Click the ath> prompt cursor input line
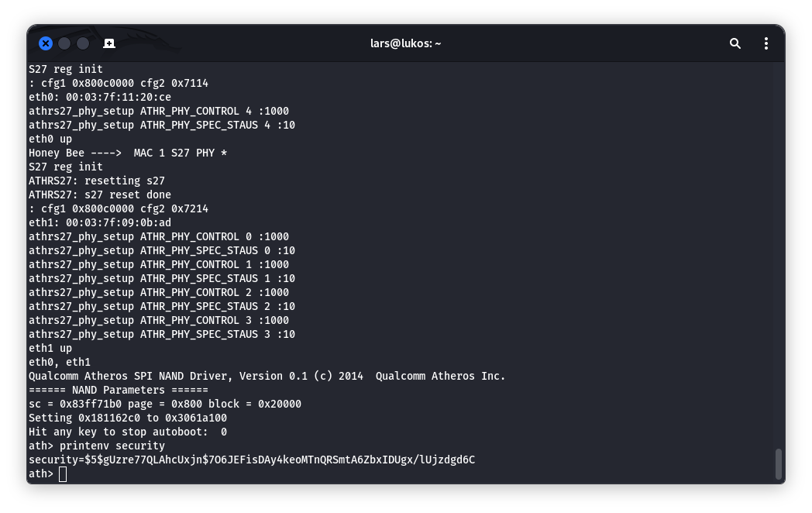The image size is (812, 513). (47, 473)
